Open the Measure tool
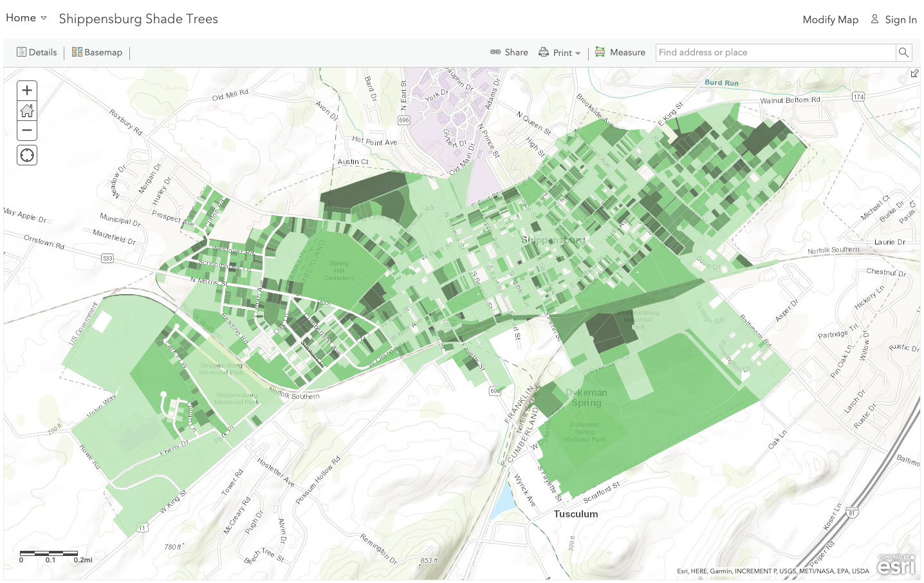The image size is (924, 583). [620, 53]
